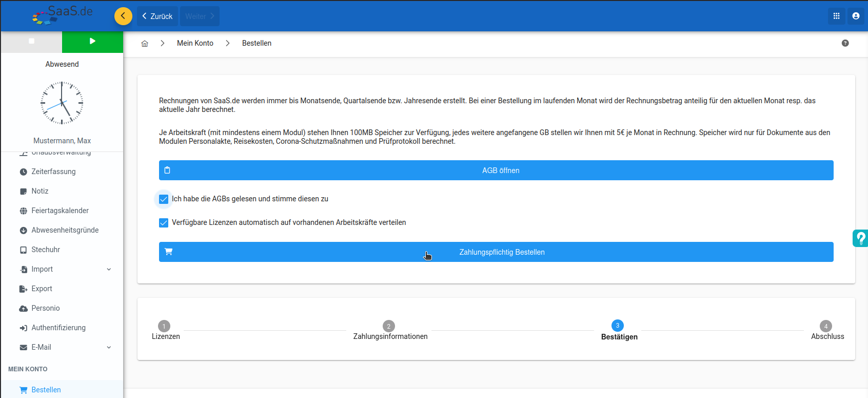Select step 2 Zahlungsinformationen

click(x=389, y=326)
